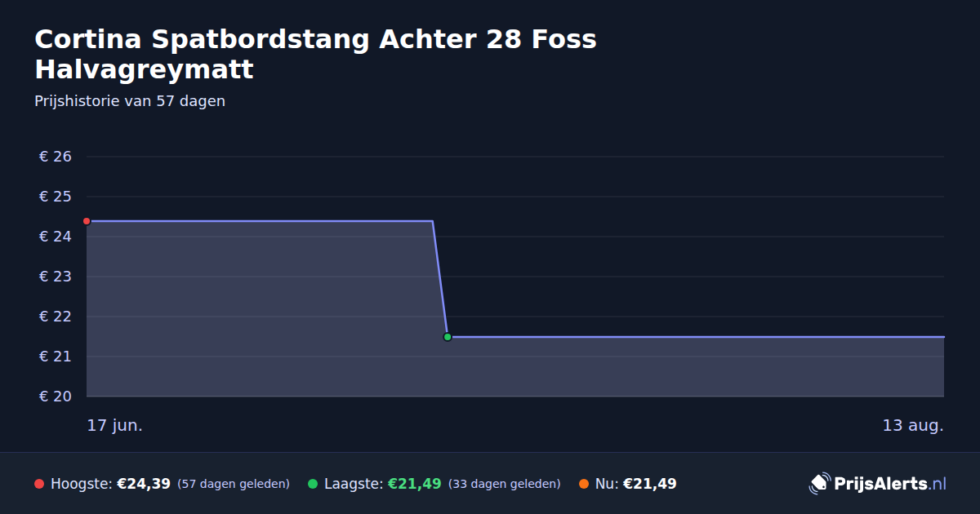
Task: Click the € 25 axis label
Action: coord(56,197)
